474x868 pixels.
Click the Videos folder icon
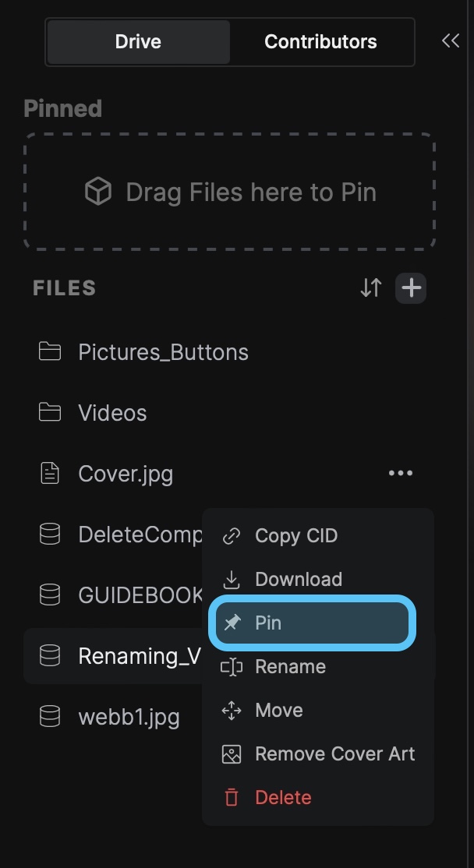pos(50,412)
